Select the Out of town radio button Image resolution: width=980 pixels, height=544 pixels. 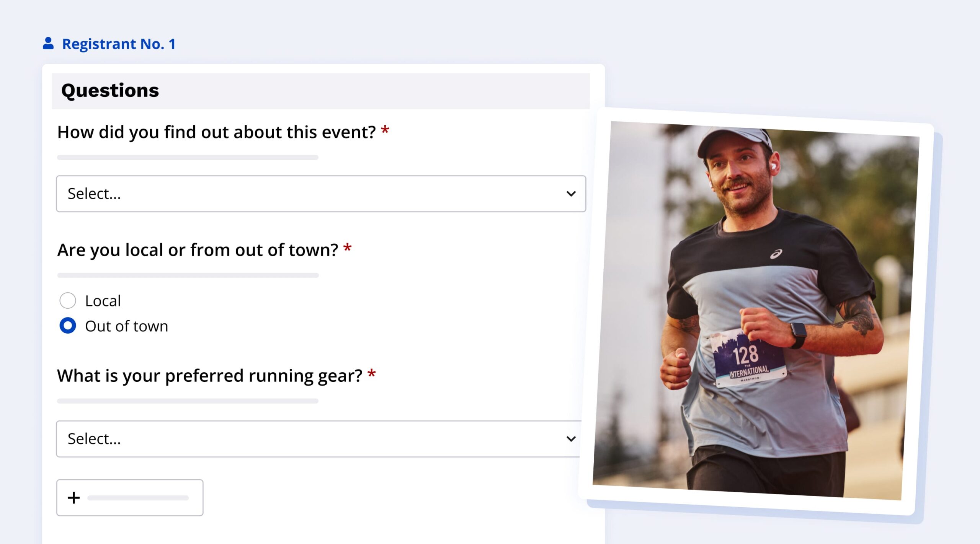coord(68,326)
